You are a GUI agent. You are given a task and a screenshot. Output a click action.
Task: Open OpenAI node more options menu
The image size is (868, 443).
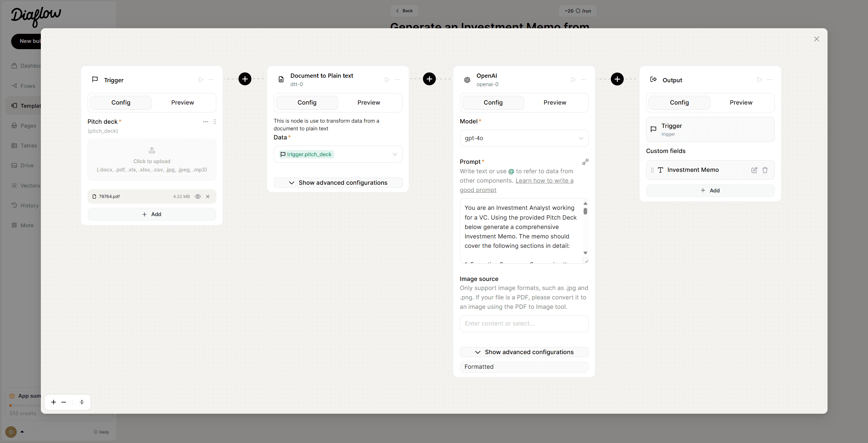pyautogui.click(x=583, y=80)
